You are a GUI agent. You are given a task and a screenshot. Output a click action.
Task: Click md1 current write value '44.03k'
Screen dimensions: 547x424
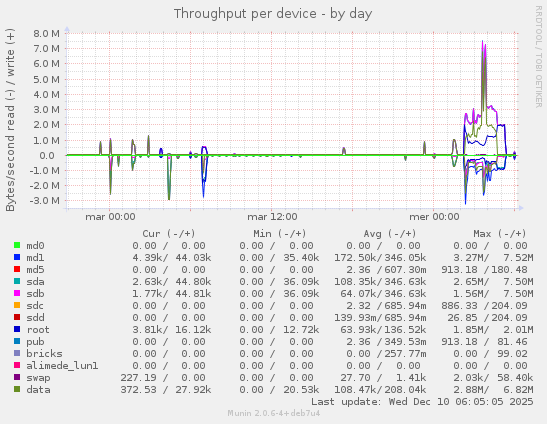coord(193,258)
